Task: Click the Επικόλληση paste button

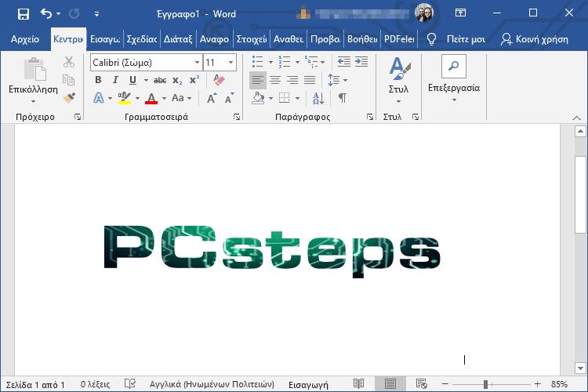Action: 34,75
